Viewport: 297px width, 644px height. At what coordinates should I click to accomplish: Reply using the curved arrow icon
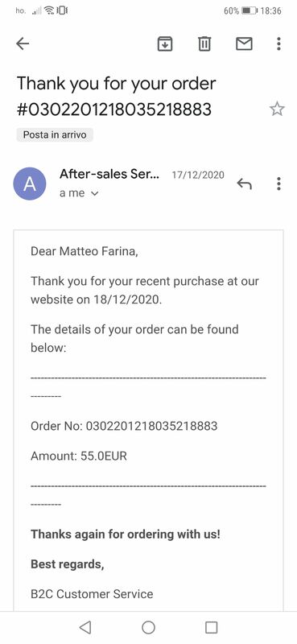point(244,184)
